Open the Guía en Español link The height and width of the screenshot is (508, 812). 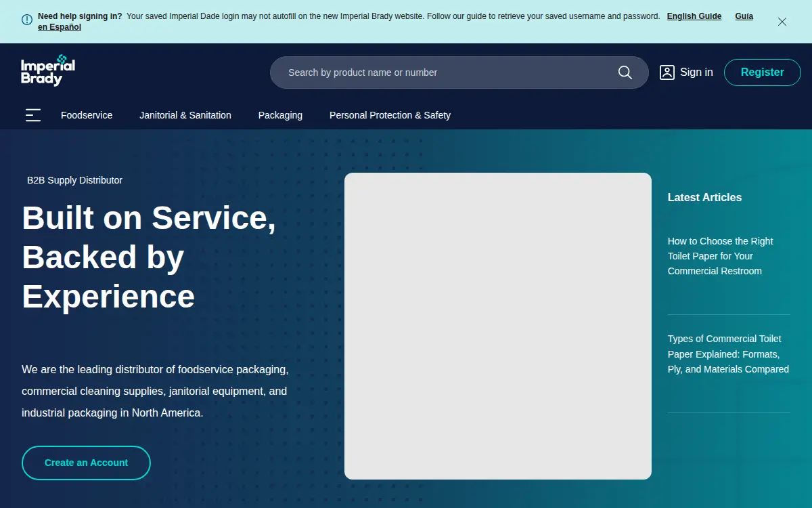pyautogui.click(x=744, y=16)
